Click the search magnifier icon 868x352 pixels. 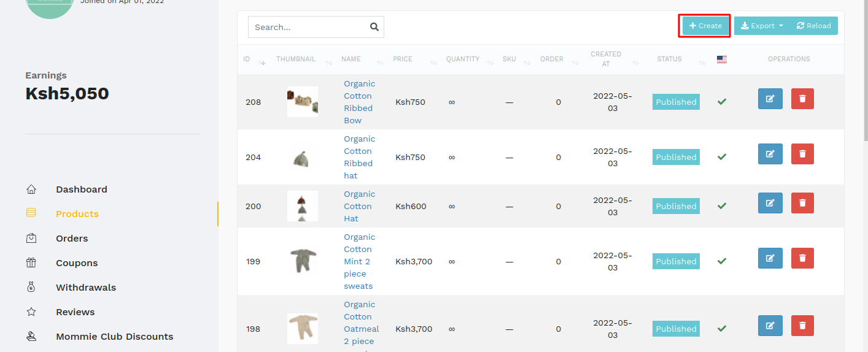pyautogui.click(x=374, y=27)
